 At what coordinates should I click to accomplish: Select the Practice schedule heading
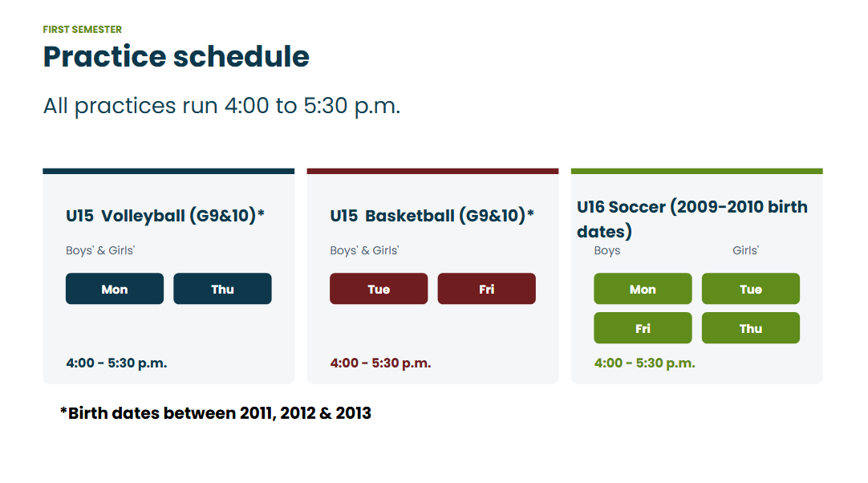click(176, 56)
